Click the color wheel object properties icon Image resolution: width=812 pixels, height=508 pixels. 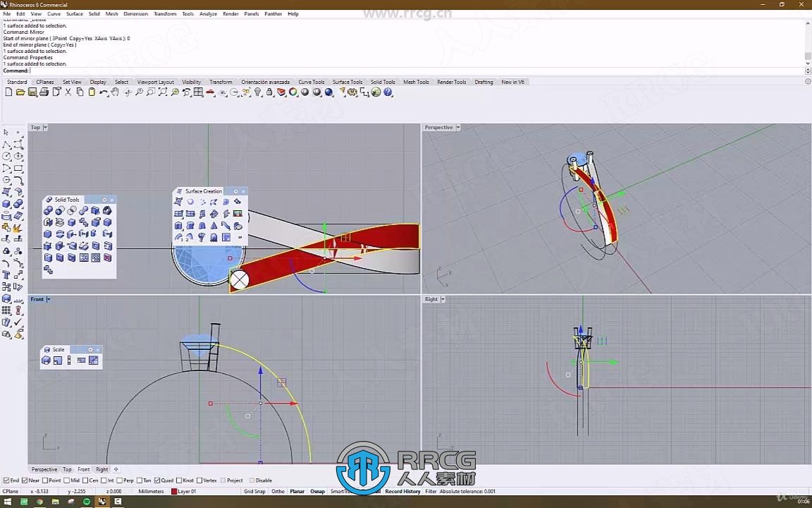click(x=293, y=92)
